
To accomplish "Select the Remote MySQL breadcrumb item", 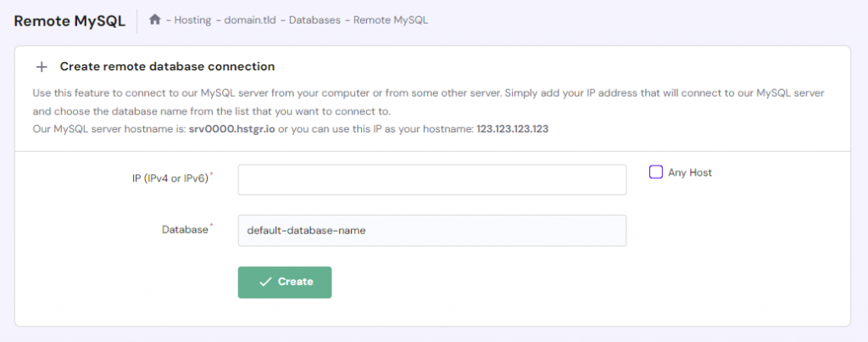I will point(391,20).
